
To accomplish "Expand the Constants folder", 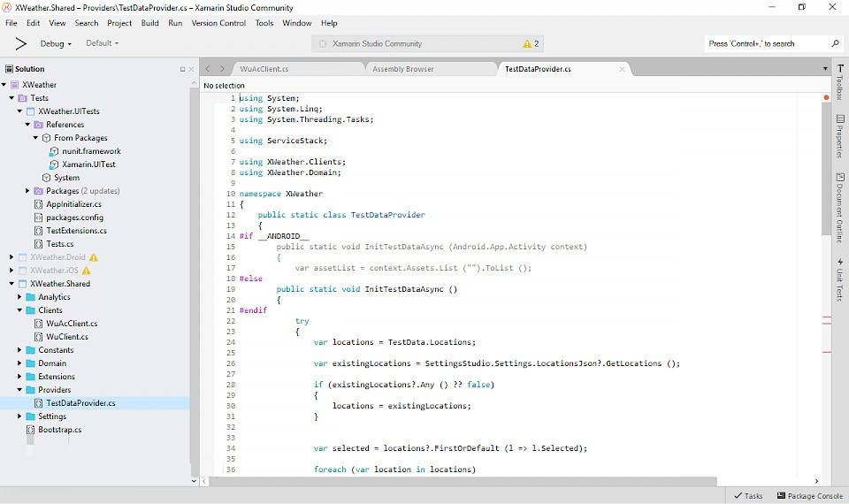I will (x=19, y=350).
